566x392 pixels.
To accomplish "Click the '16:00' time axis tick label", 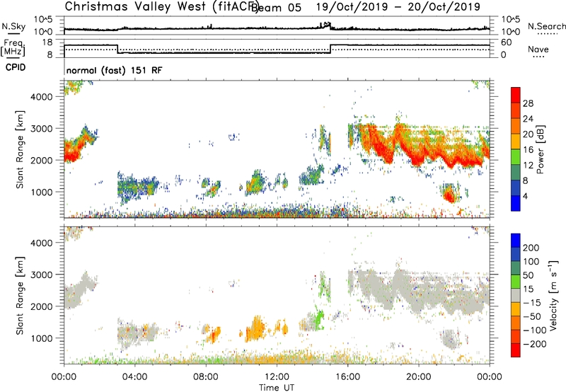I will pos(347,377).
